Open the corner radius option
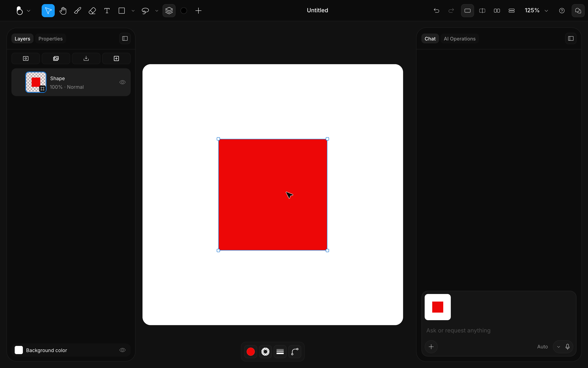Image resolution: width=588 pixels, height=368 pixels. (295, 351)
